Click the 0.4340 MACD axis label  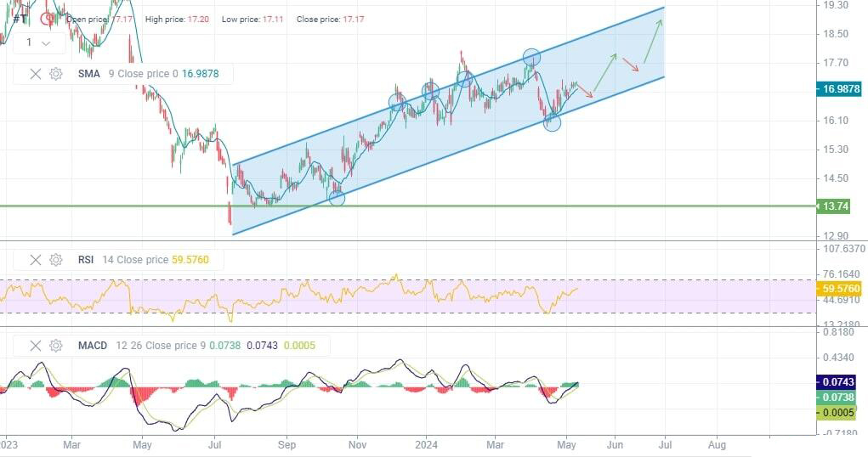tap(838, 358)
